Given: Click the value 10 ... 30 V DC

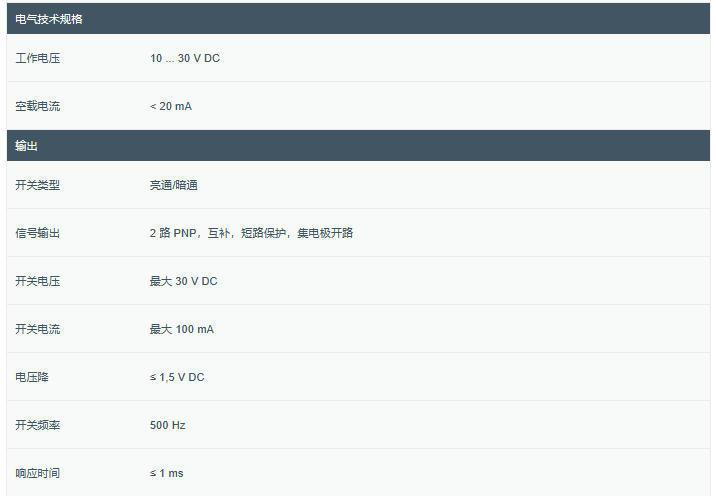Looking at the screenshot, I should tap(185, 58).
